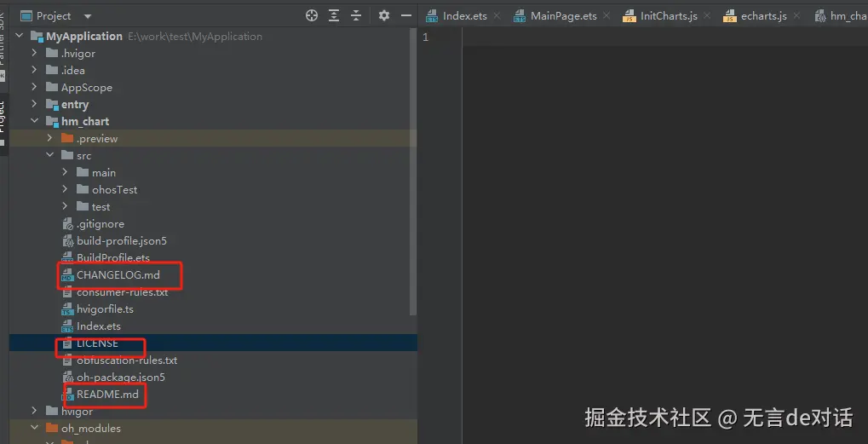The height and width of the screenshot is (444, 868).
Task: Collapse the hm_chart module
Action: pos(34,121)
